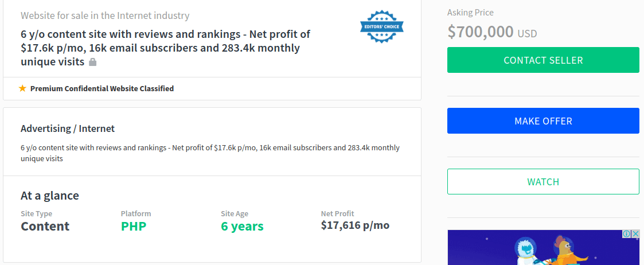
Task: Click the padlock icon beside listing title
Action: click(x=93, y=63)
